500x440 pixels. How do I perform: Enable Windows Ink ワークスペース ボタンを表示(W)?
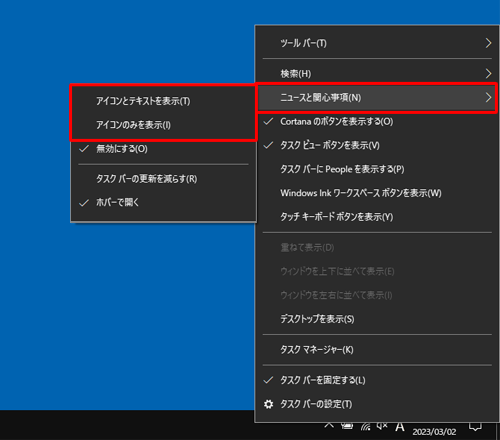(377, 193)
